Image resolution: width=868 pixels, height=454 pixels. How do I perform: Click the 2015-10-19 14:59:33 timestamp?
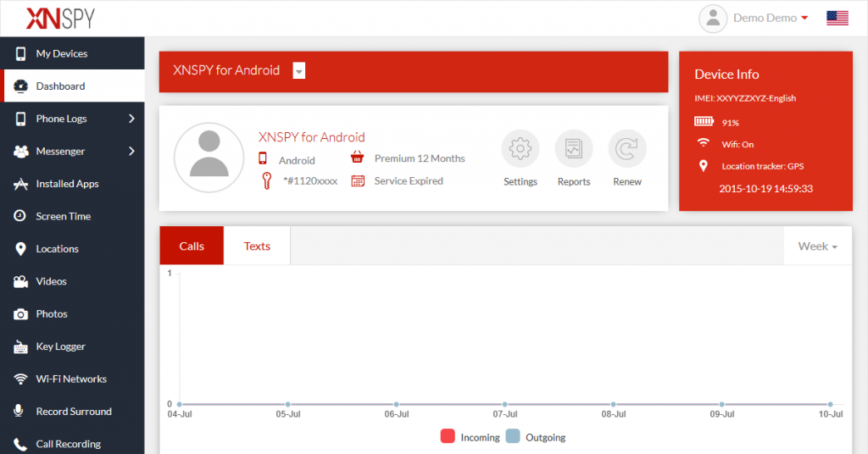(x=765, y=189)
